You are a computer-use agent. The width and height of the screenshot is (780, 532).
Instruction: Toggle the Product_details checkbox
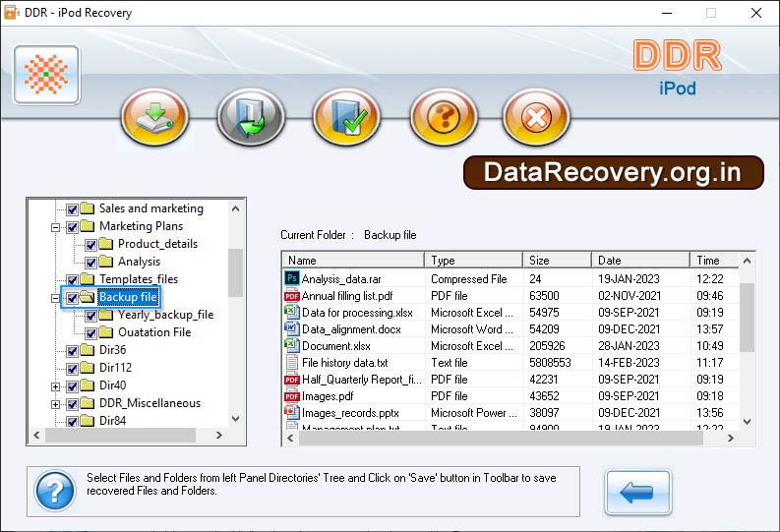[90, 245]
